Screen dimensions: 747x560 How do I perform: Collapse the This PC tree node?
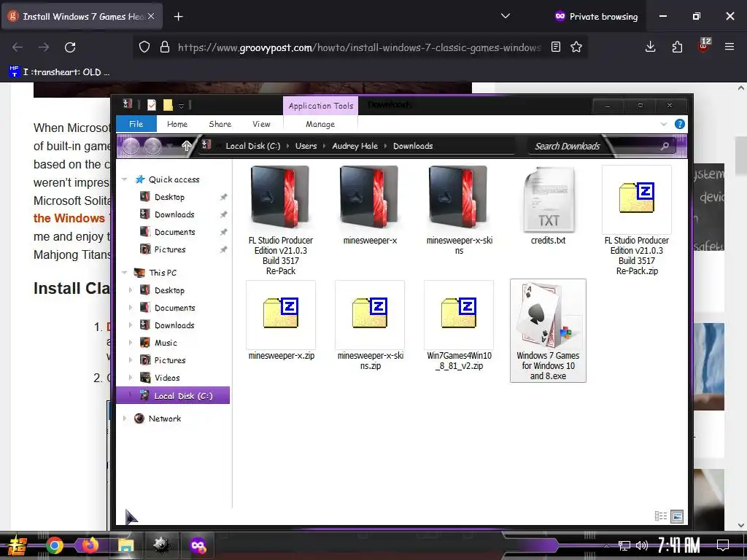coord(124,273)
